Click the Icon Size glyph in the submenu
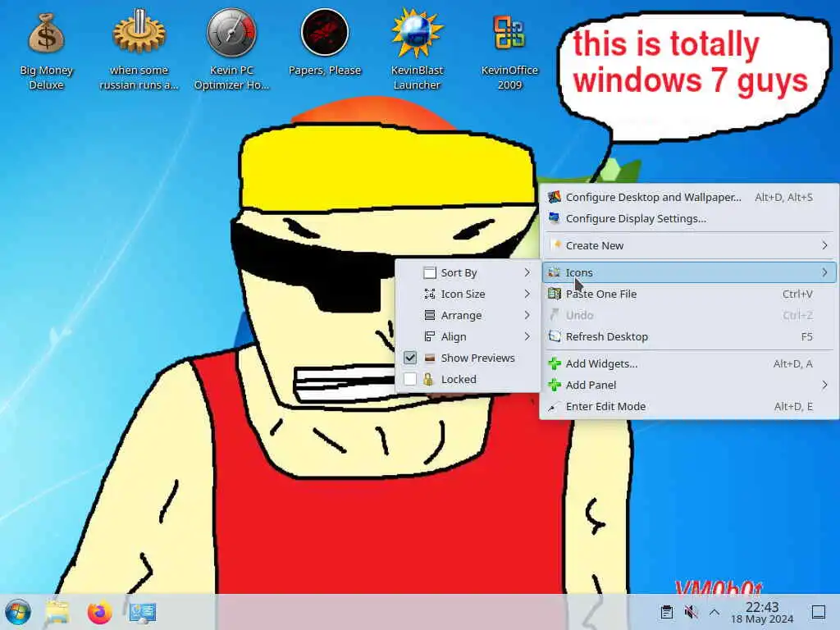840x630 pixels. click(430, 294)
